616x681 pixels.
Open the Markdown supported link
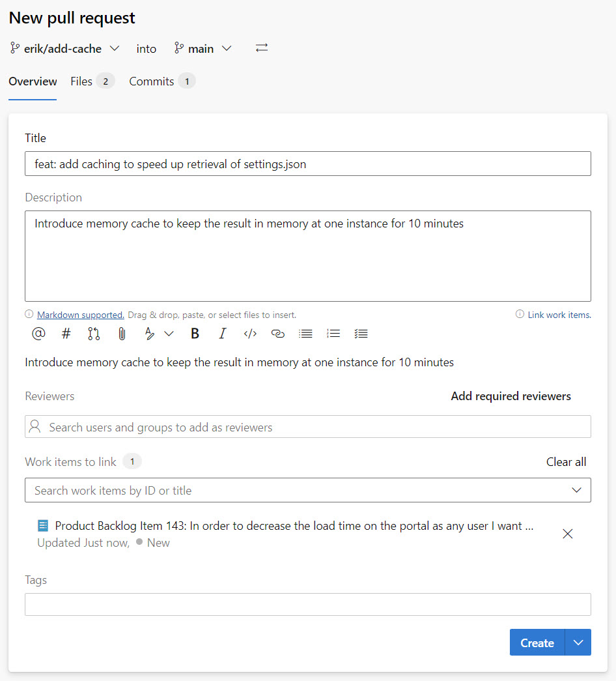80,315
